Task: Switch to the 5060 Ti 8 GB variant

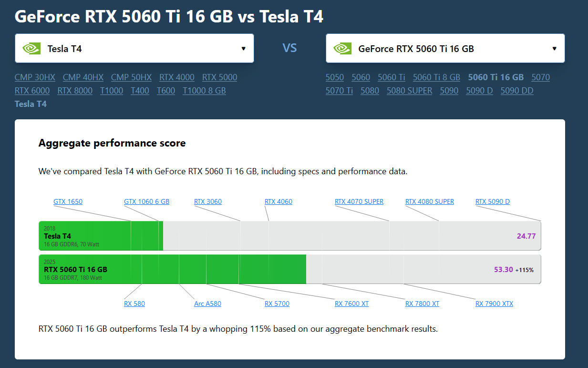Action: click(436, 77)
